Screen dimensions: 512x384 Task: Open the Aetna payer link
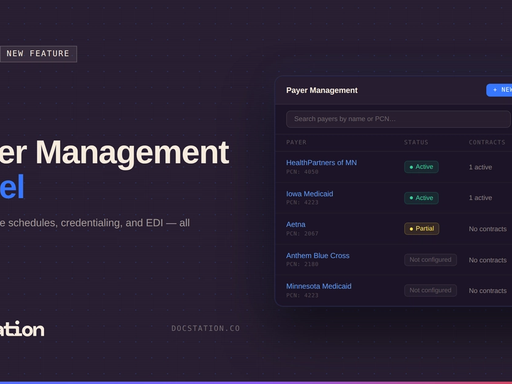pyautogui.click(x=296, y=224)
